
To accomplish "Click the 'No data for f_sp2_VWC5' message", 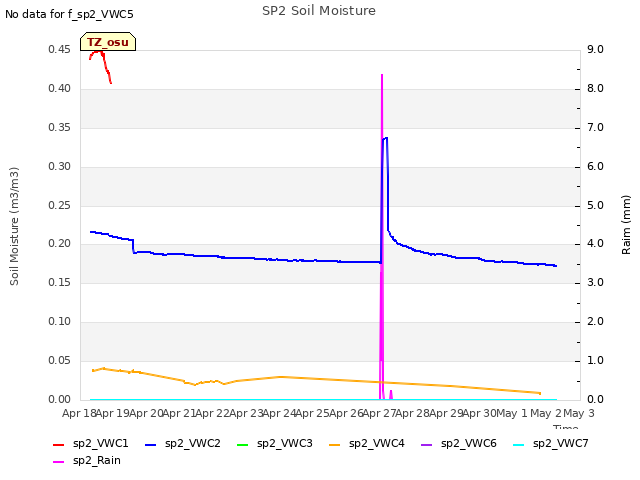I will coord(69,14).
